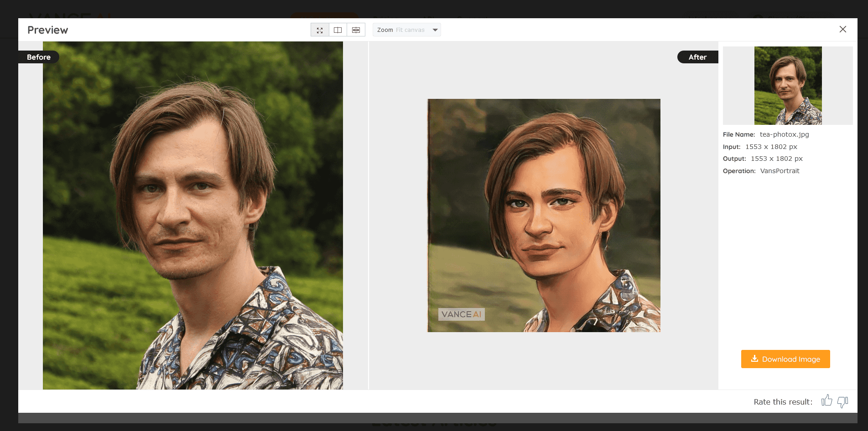
Task: Select the fit-to-screen view icon
Action: point(320,30)
